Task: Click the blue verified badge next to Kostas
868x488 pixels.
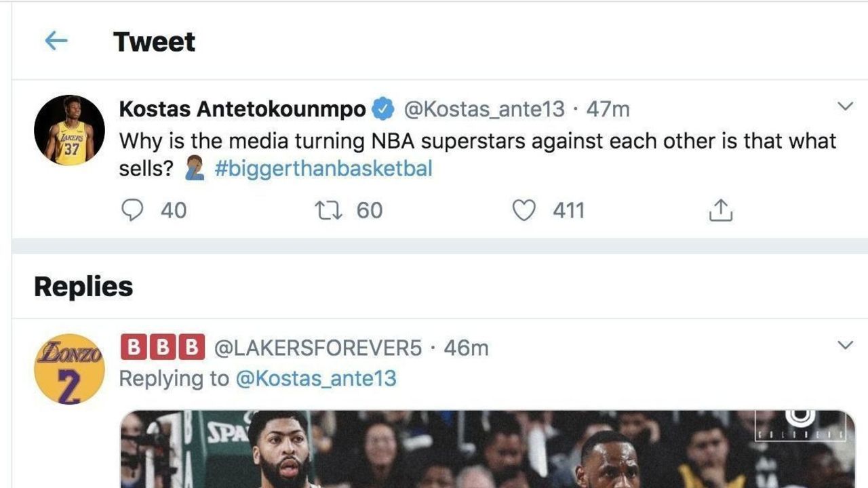Action: (384, 108)
